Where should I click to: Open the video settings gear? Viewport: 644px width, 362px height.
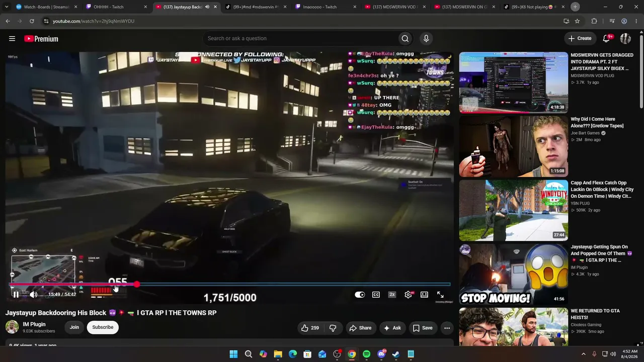tap(408, 295)
